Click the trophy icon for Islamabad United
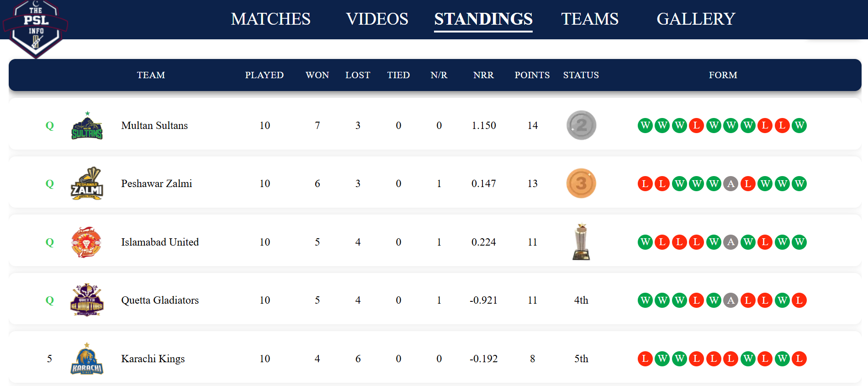The image size is (868, 386). point(581,242)
